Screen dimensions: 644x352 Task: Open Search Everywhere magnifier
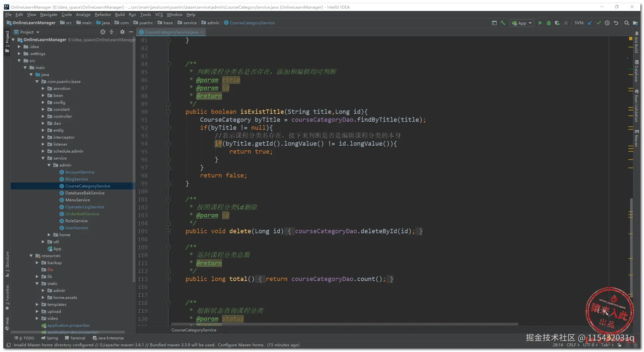(626, 23)
